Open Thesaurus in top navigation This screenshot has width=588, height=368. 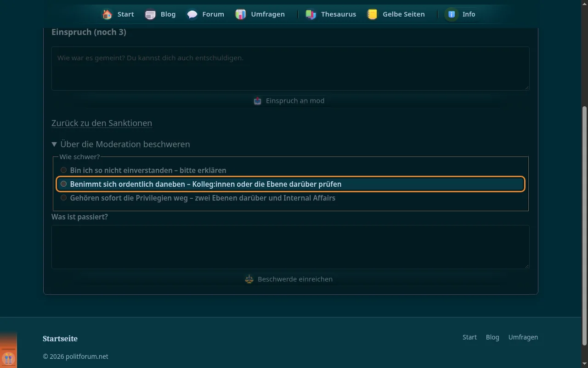click(x=331, y=14)
